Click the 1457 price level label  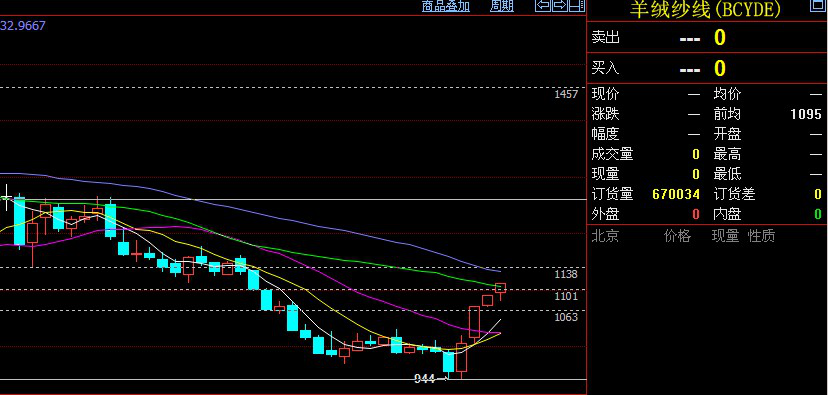[x=566, y=95]
